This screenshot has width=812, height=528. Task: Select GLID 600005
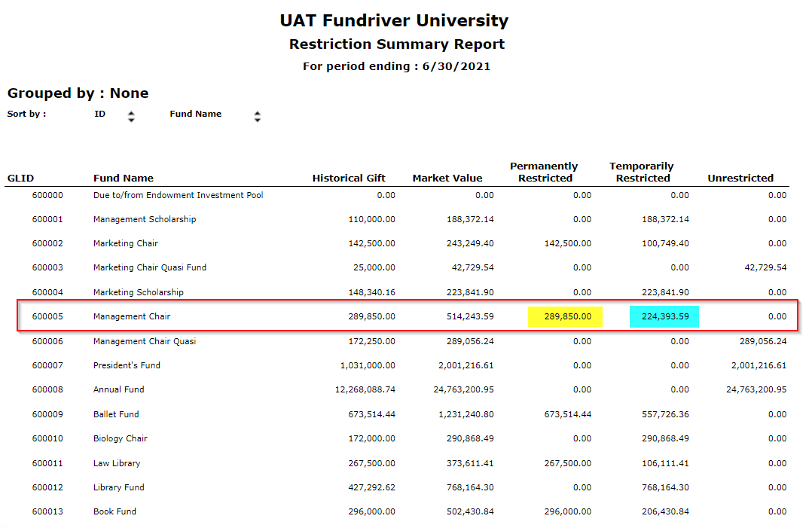point(47,316)
